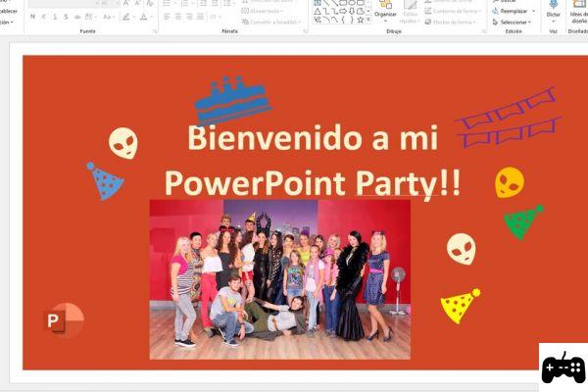Apply italic formatting with the K button
Viewport: 588px width, 392px height.
[44, 17]
